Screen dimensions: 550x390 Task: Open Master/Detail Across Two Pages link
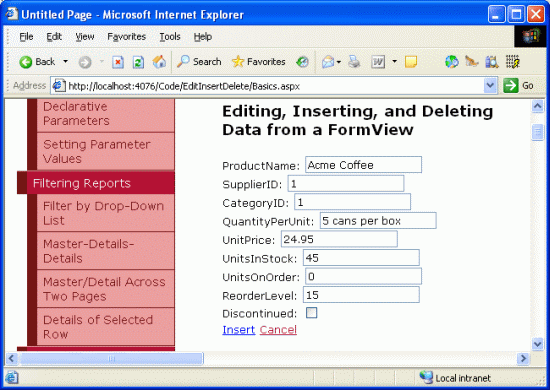tap(106, 289)
